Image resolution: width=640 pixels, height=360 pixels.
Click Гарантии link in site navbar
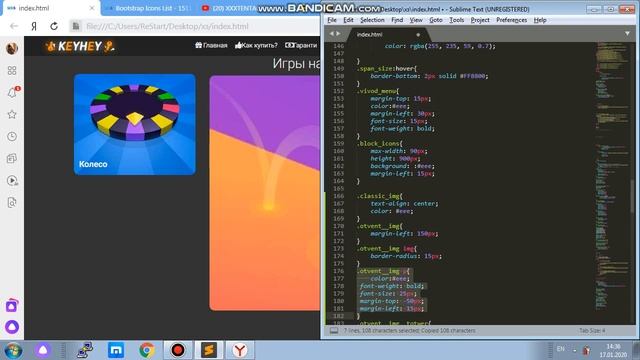click(302, 45)
